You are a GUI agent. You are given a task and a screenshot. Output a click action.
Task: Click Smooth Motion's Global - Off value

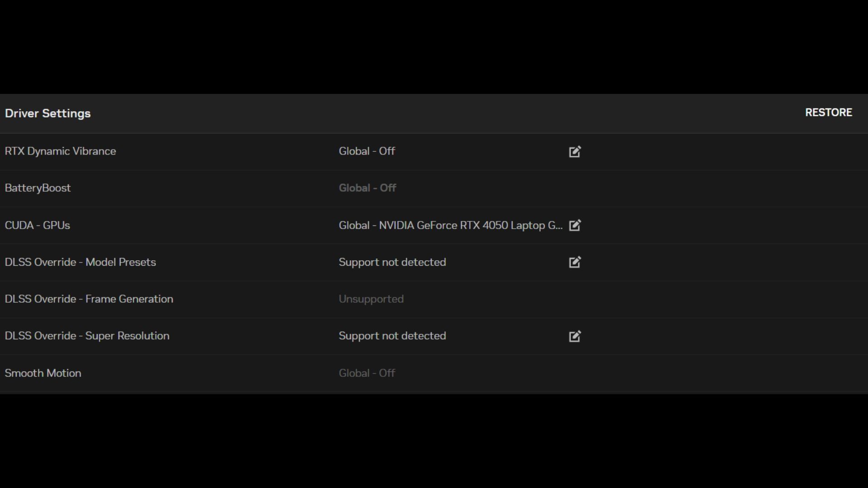367,373
